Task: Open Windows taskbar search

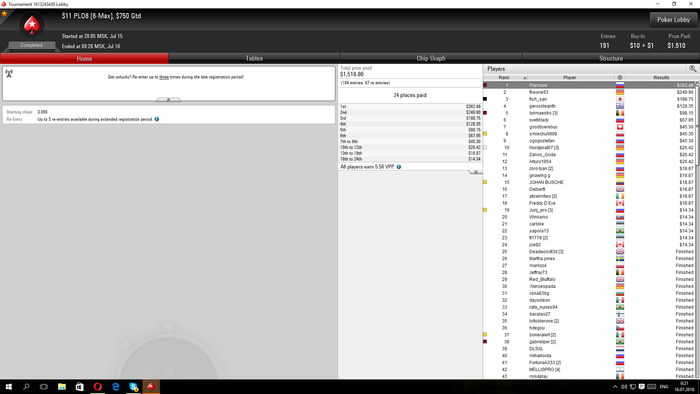Action: click(26, 387)
